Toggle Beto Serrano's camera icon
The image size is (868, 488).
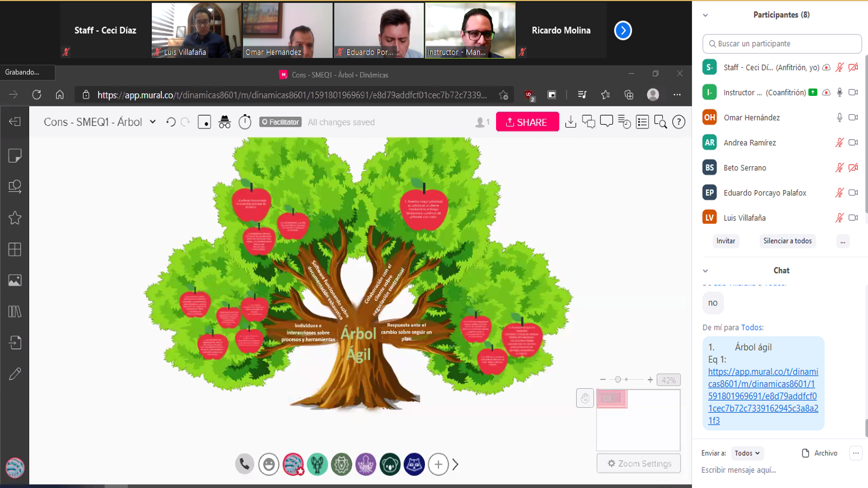853,168
